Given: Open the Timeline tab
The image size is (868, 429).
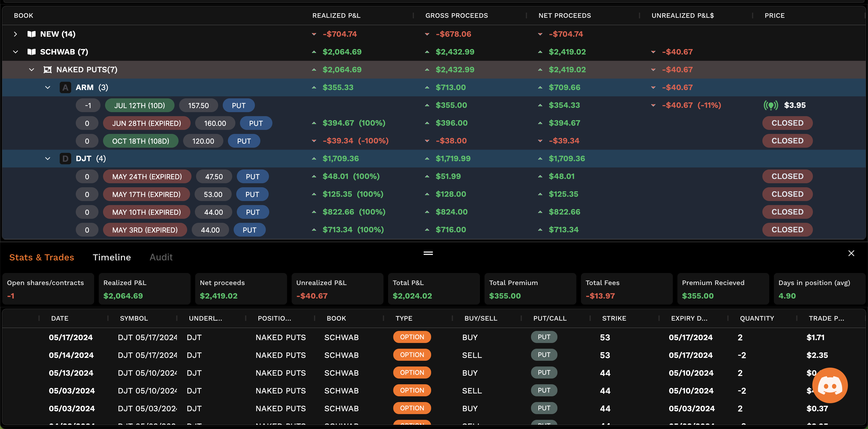Looking at the screenshot, I should [112, 257].
